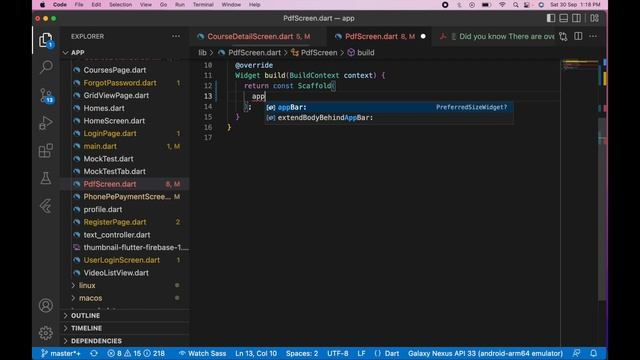
Task: Open errors and warnings count in status bar
Action: click(x=136, y=353)
